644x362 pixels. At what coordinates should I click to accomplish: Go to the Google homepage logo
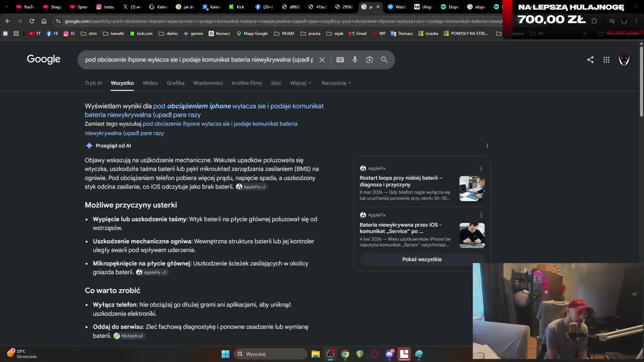click(x=44, y=59)
